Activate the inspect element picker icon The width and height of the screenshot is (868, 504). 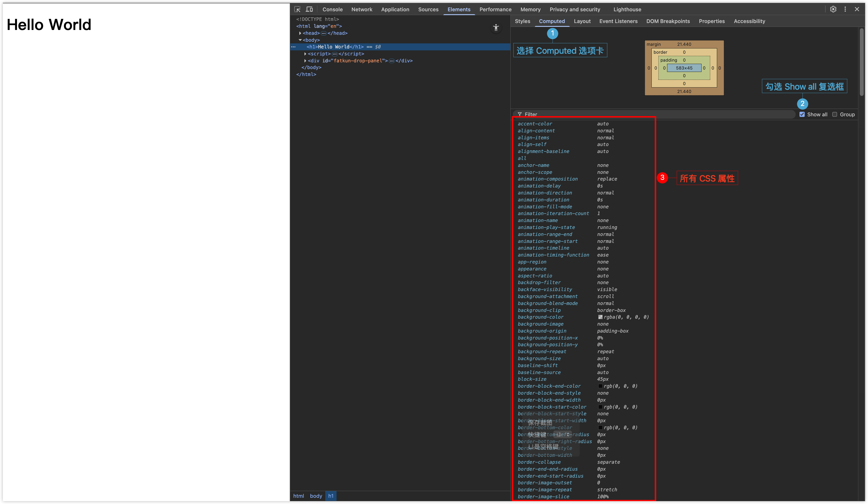[297, 9]
